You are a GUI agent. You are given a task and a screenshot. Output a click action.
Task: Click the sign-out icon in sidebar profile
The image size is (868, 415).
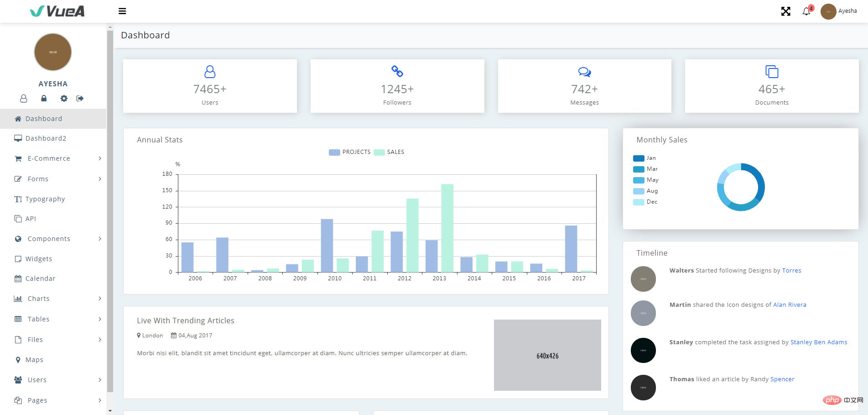point(80,99)
